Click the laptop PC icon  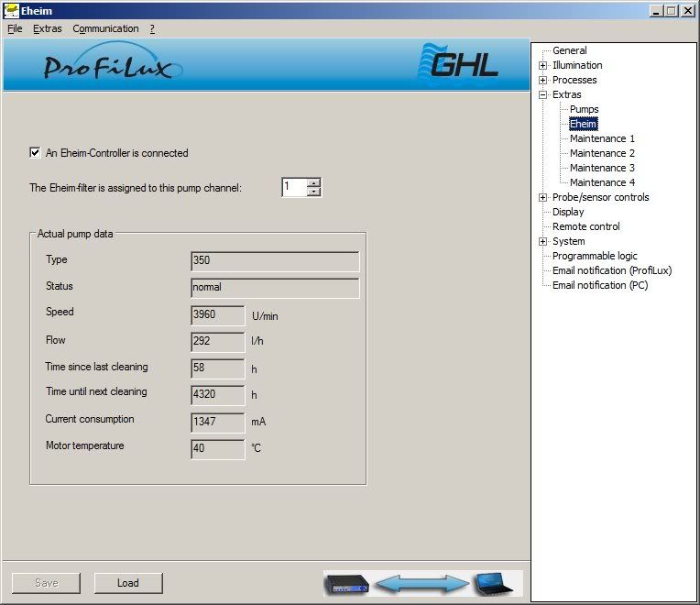(x=493, y=584)
